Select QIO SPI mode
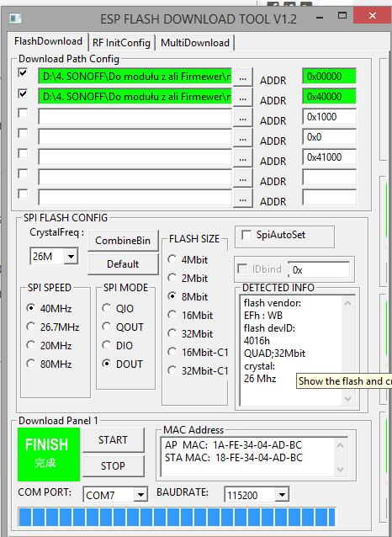392x537 pixels. (107, 308)
